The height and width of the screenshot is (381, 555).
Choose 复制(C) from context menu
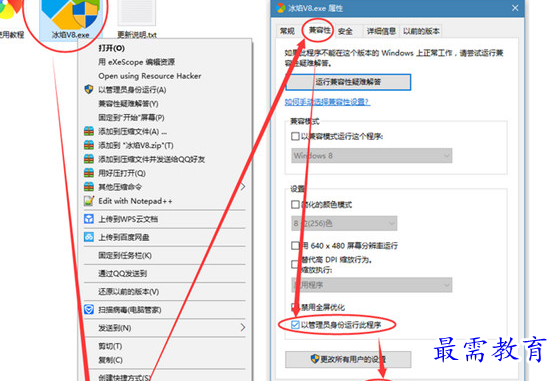110,360
